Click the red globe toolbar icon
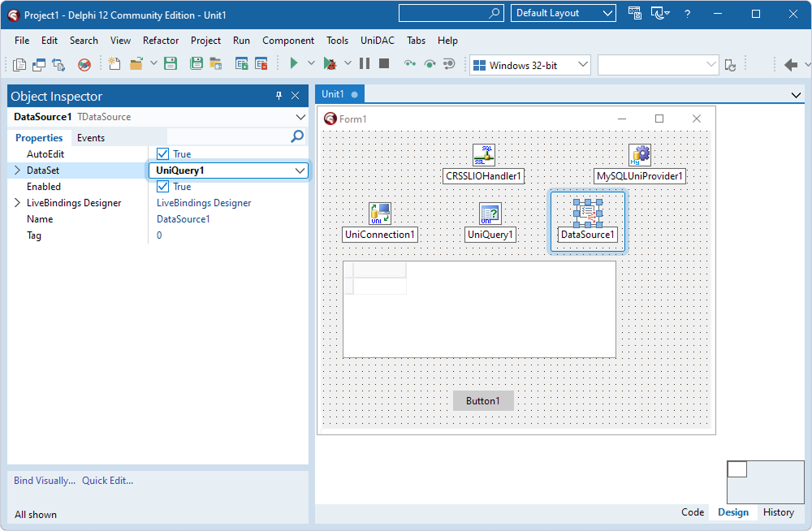The image size is (812, 531). (84, 64)
